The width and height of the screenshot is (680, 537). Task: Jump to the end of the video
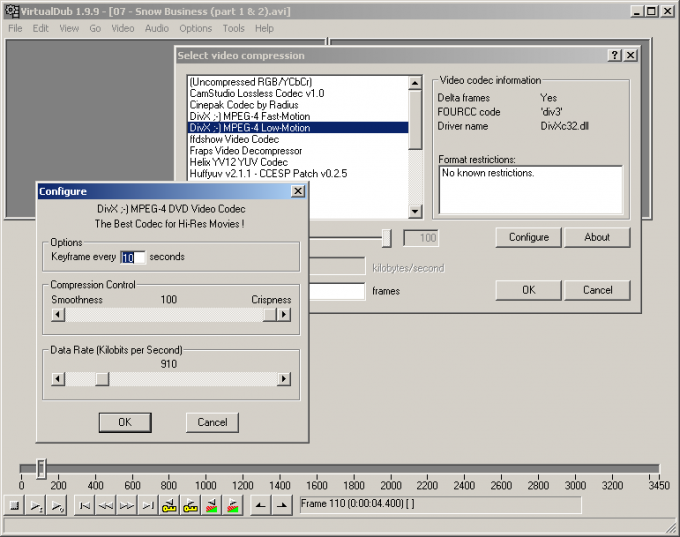[148, 505]
